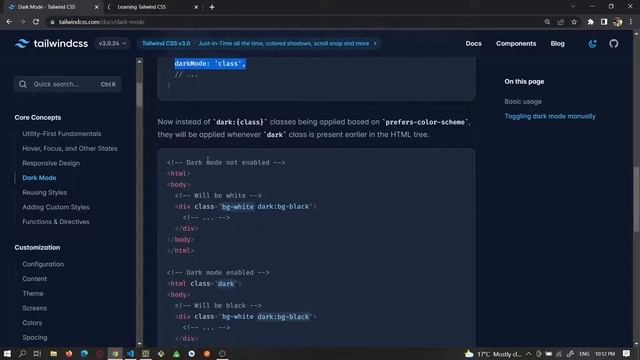Image resolution: width=640 pixels, height=360 pixels.
Task: Click the share page icon
Action: pyautogui.click(x=560, y=22)
